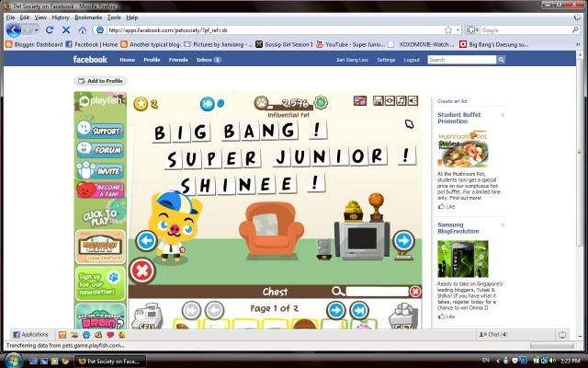Jump to the first Chest page
This screenshot has height=368, width=588.
point(191,311)
